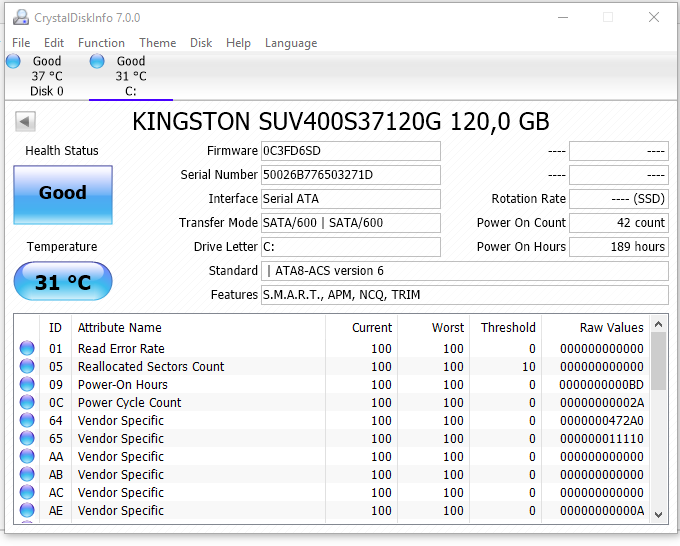680x546 pixels.
Task: Click the Interface field Serial ATA
Action: 351,199
